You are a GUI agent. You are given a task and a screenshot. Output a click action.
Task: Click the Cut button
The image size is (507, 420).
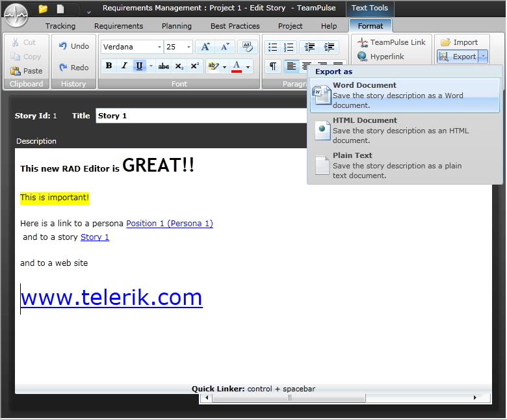coord(23,42)
